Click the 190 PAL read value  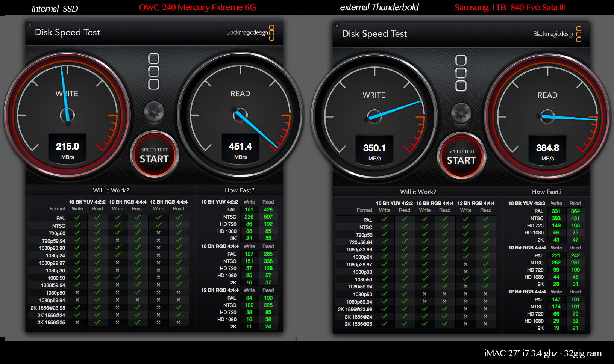268,298
